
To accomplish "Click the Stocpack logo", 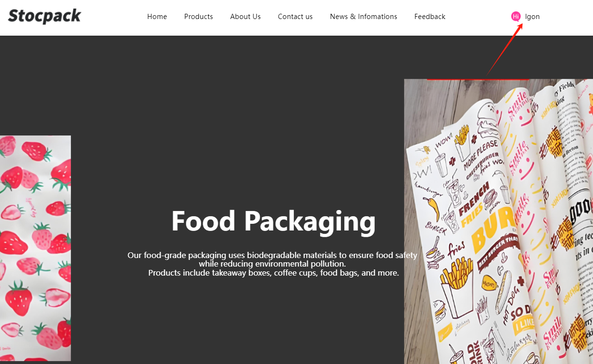I will (45, 16).
